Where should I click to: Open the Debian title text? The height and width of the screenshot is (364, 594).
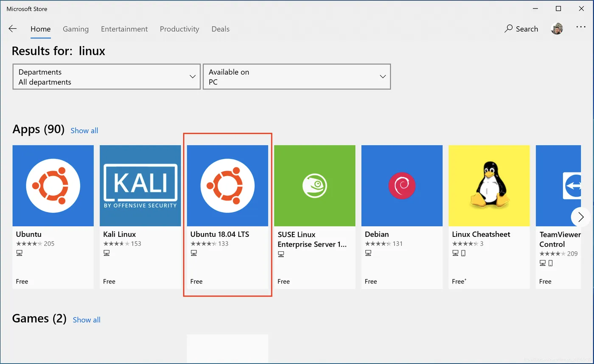pos(377,234)
